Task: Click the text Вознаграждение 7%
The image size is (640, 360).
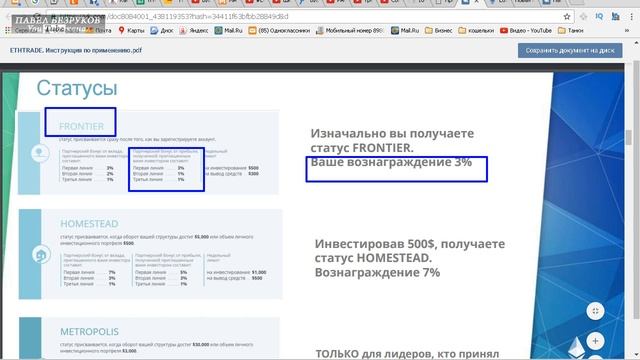Action: (378, 272)
